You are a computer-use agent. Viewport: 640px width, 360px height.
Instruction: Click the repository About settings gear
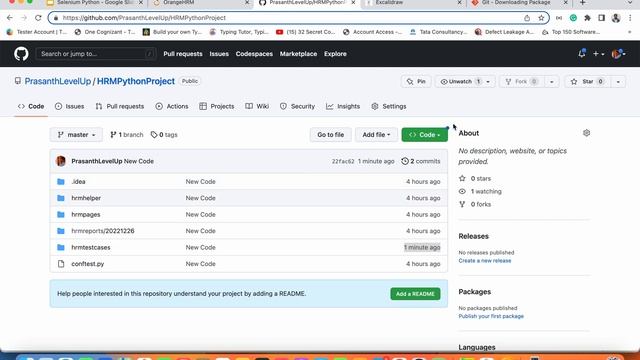587,133
